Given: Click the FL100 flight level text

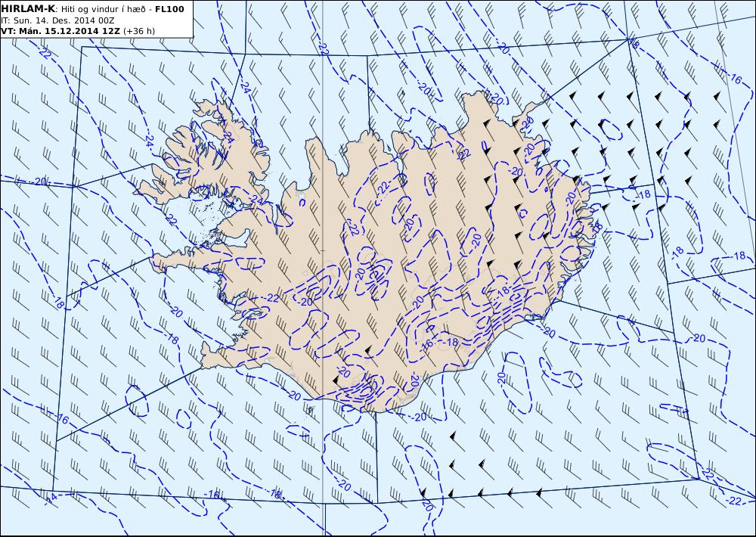Looking at the screenshot, I should (x=169, y=9).
